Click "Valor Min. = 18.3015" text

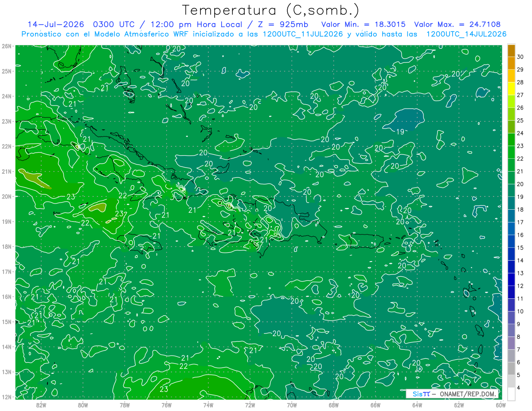pyautogui.click(x=364, y=24)
